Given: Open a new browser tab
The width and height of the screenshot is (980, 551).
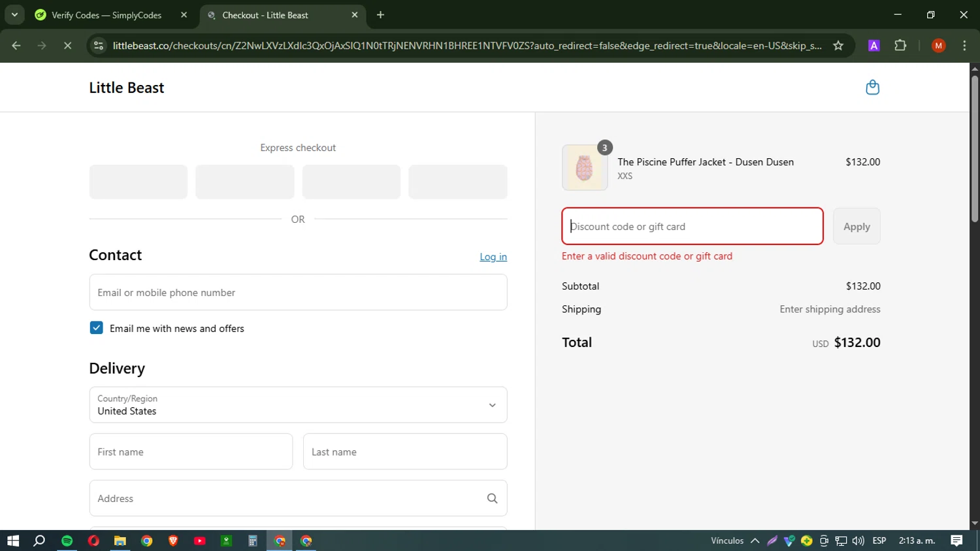Looking at the screenshot, I should [x=380, y=15].
